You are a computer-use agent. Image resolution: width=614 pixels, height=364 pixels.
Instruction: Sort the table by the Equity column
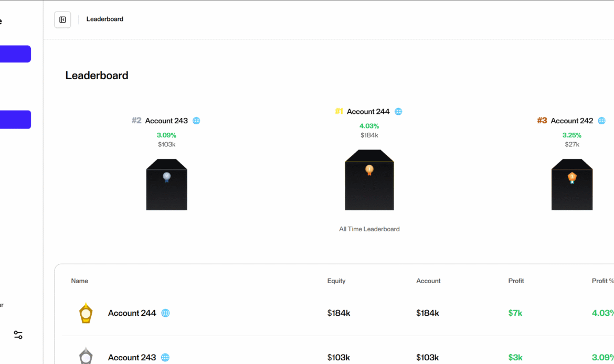[336, 281]
